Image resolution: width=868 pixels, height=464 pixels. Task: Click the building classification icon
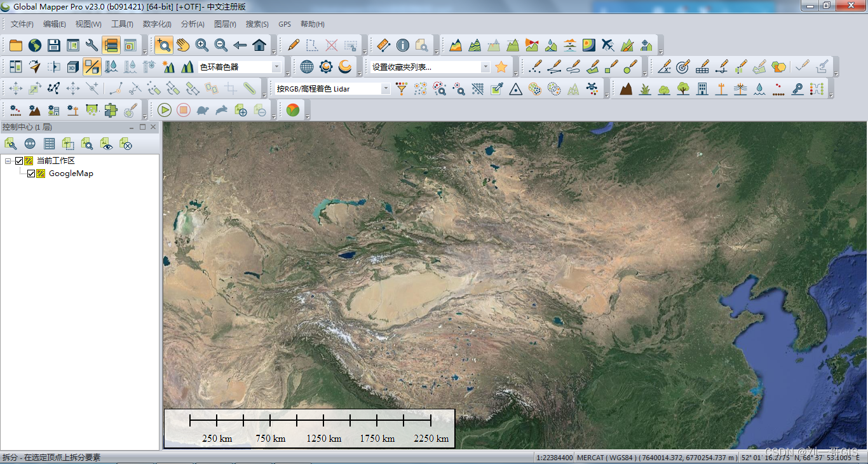coord(702,89)
